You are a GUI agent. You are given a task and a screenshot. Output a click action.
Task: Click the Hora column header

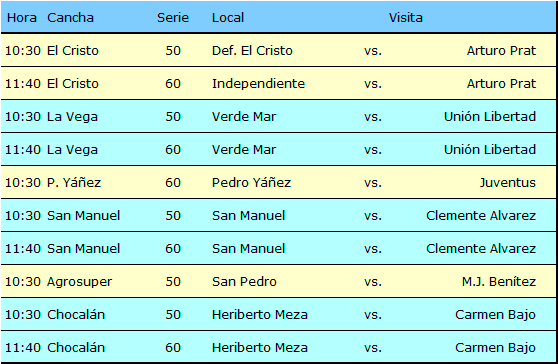[x=22, y=17]
